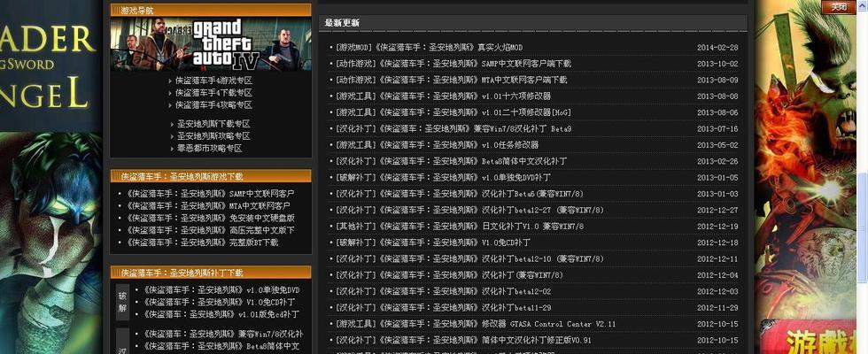This screenshot has width=868, height=354.
Task: Open 简体中文汉化补丁修正版V0.91 entry
Action: (462, 340)
